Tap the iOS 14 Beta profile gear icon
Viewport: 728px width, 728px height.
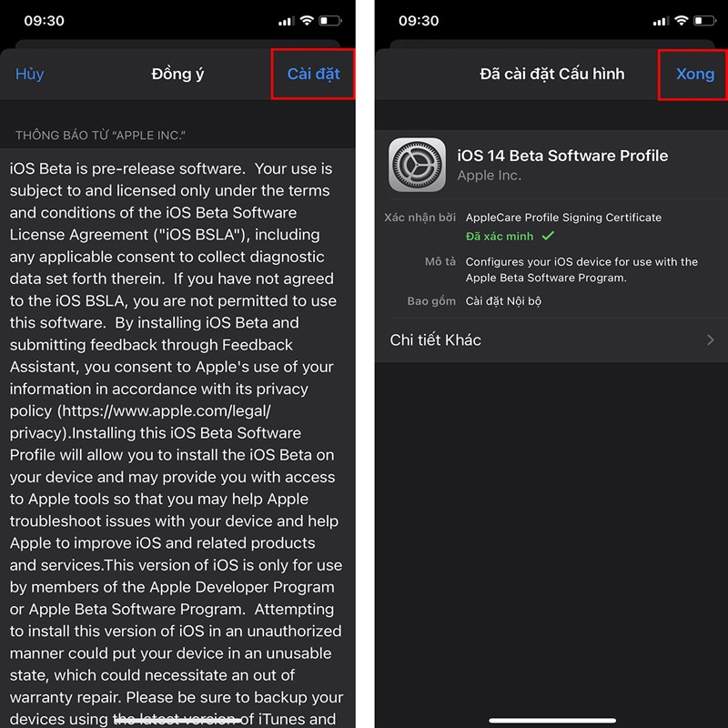click(x=417, y=164)
